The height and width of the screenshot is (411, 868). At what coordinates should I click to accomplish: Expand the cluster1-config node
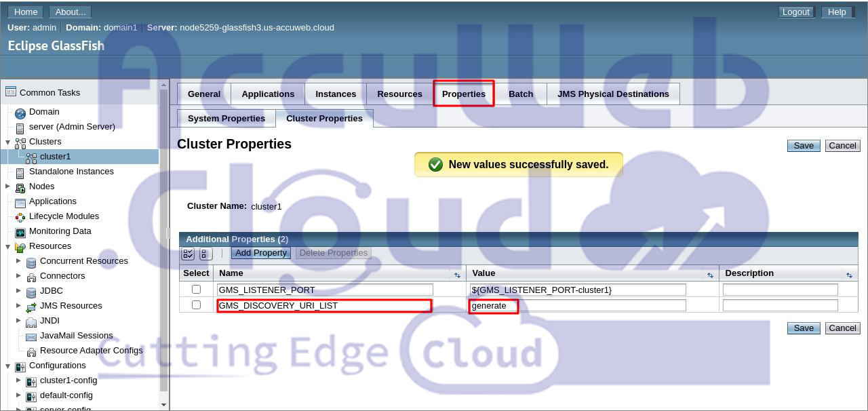19,380
